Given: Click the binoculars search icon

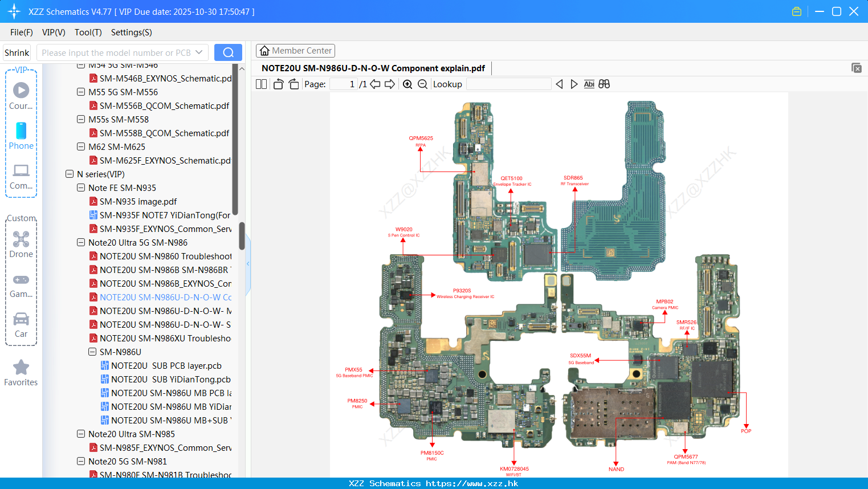Looking at the screenshot, I should point(604,84).
